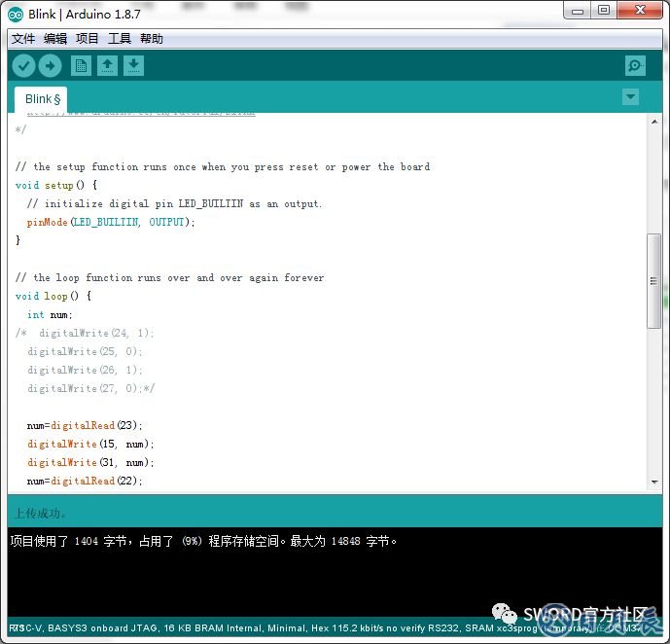Image resolution: width=670 pixels, height=644 pixels.
Task: Expand the tab options dropdown arrow
Action: pos(630,96)
